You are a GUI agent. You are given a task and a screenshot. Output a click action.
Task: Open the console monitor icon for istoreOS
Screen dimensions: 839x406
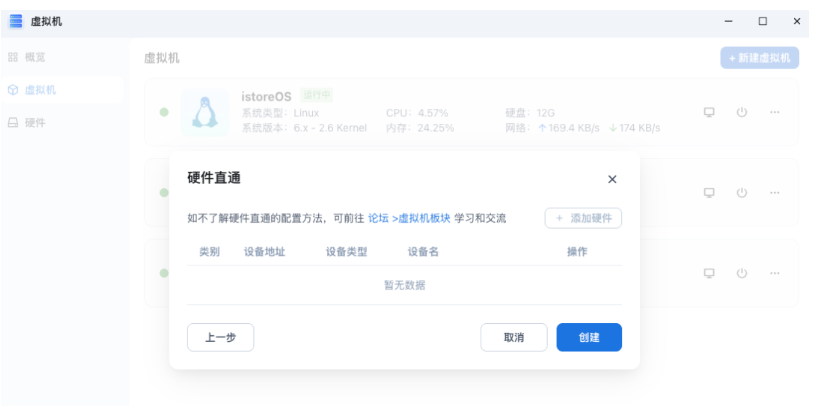click(709, 112)
